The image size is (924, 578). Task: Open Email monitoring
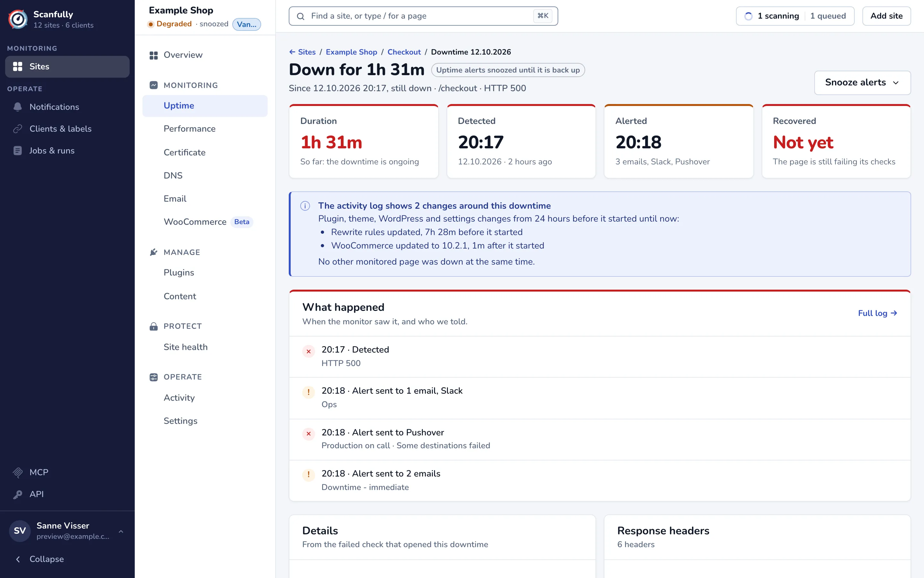point(205,199)
